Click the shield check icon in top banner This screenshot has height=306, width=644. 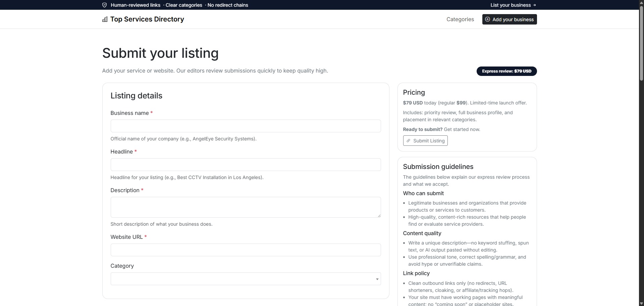[x=104, y=5]
